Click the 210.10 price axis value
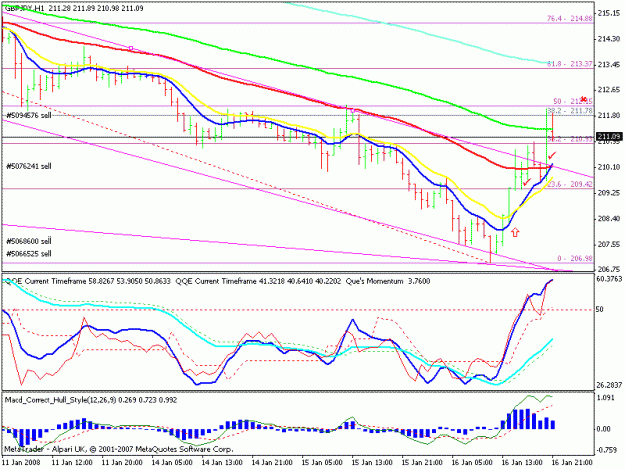Image resolution: width=625 pixels, height=469 pixels. pyautogui.click(x=609, y=167)
